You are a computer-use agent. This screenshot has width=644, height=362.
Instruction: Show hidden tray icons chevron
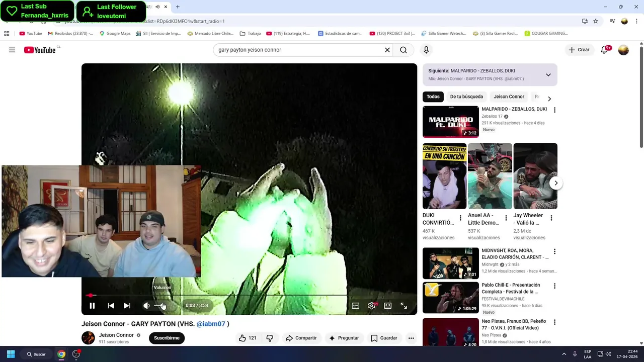pos(564,354)
